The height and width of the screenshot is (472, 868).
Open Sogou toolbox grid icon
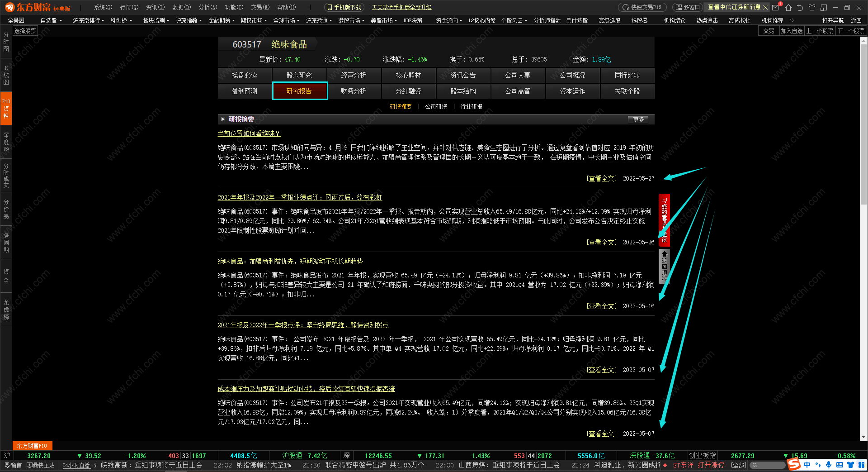[x=861, y=465]
